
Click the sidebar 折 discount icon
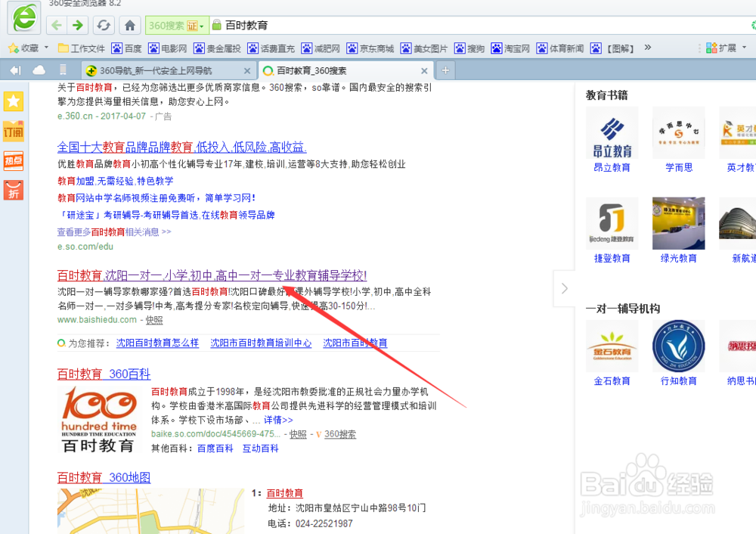click(14, 191)
